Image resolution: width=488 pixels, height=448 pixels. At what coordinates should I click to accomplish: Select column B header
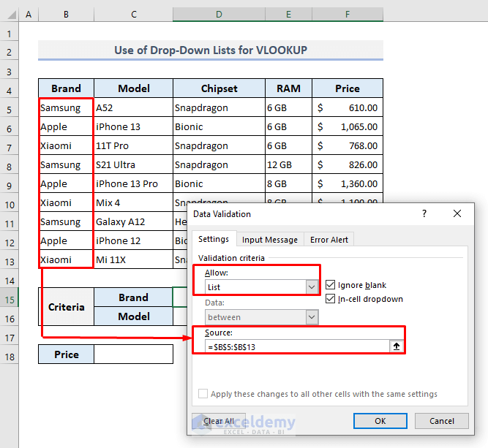click(66, 15)
